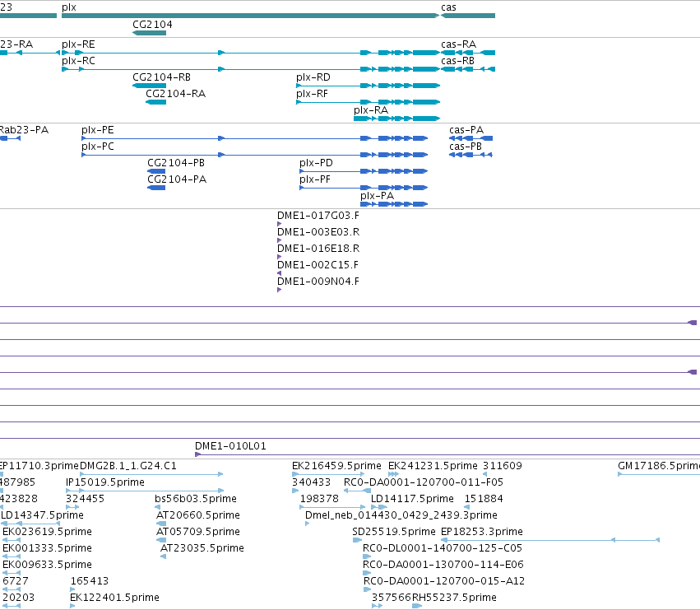Image resolution: width=700 pixels, height=610 pixels.
Task: Select the plx-RA transcript label
Action: tap(371, 110)
